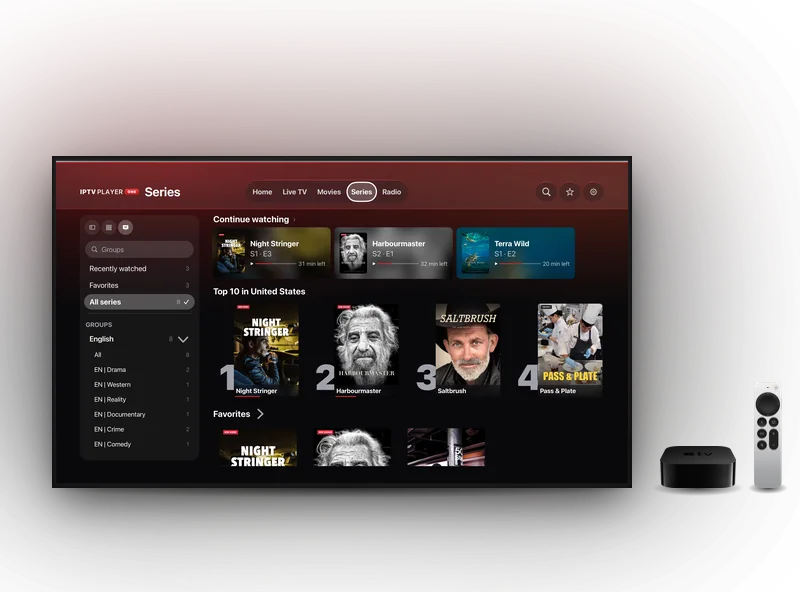Toggle the sidebar panel layout icon
Image resolution: width=800 pixels, height=592 pixels.
(x=92, y=227)
